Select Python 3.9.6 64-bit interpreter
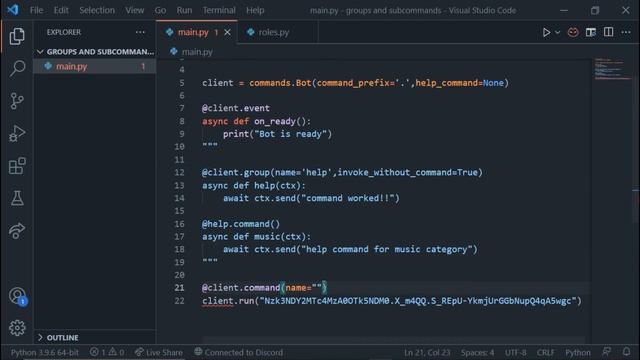The height and width of the screenshot is (360, 640). coord(44,352)
